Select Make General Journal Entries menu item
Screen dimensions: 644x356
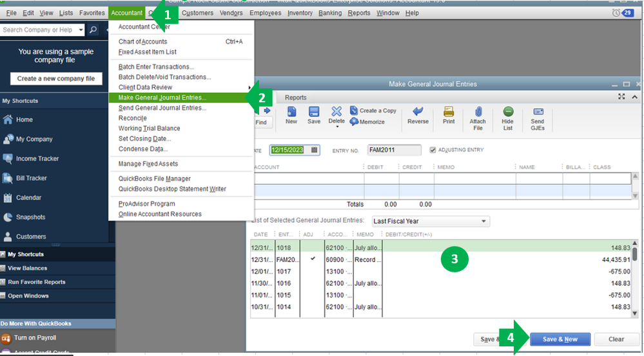(162, 98)
